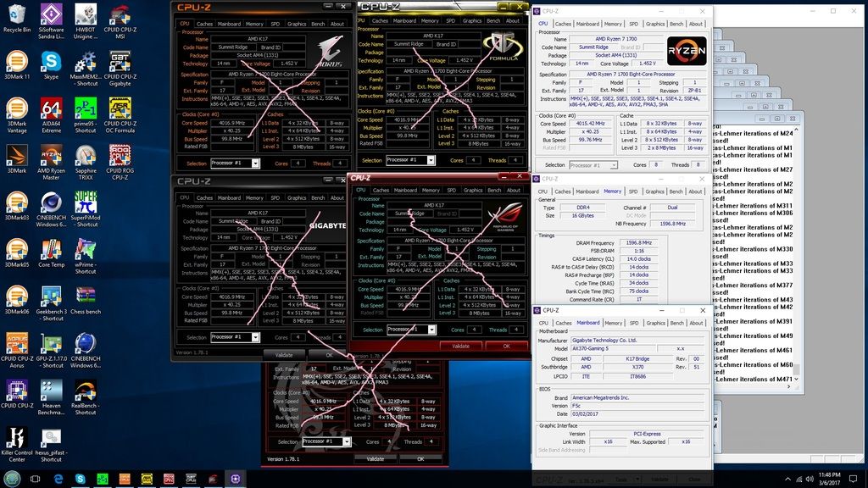Open Bench tab in Aorus CPU-Z window
This screenshot has width=868, height=488.
coord(319,25)
